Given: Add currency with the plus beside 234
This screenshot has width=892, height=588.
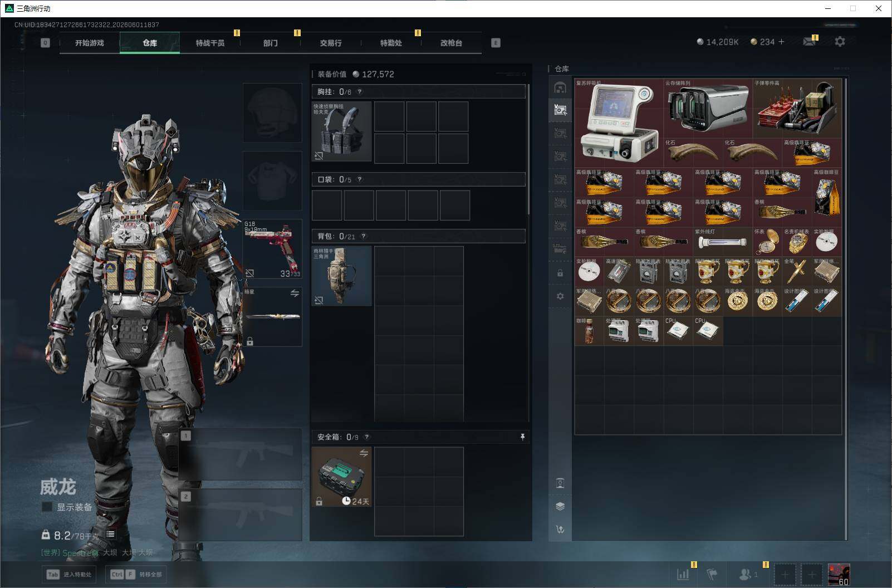Looking at the screenshot, I should (x=781, y=42).
